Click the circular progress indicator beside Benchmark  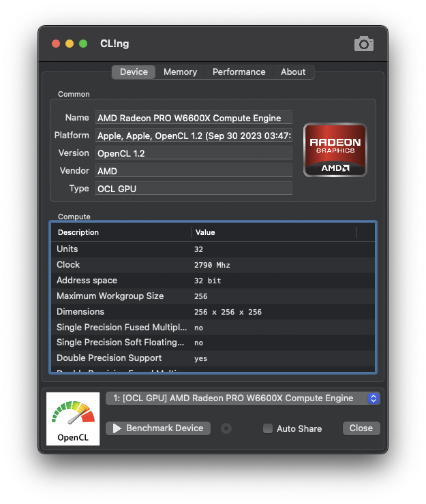coord(226,428)
